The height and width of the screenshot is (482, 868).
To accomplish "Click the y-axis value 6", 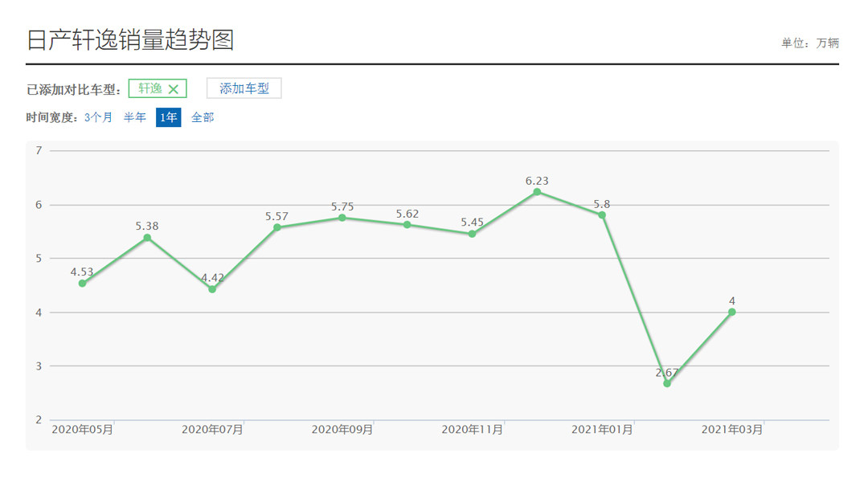I will click(39, 205).
